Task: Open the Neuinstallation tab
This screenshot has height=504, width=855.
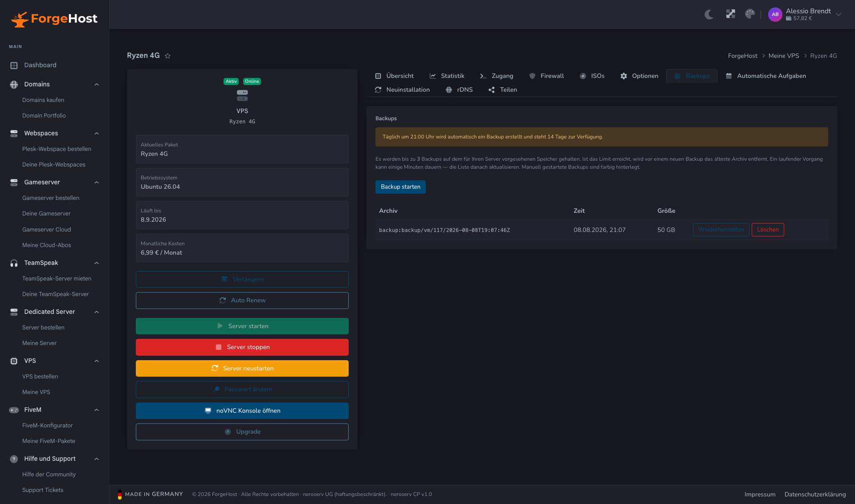Action: (403, 90)
